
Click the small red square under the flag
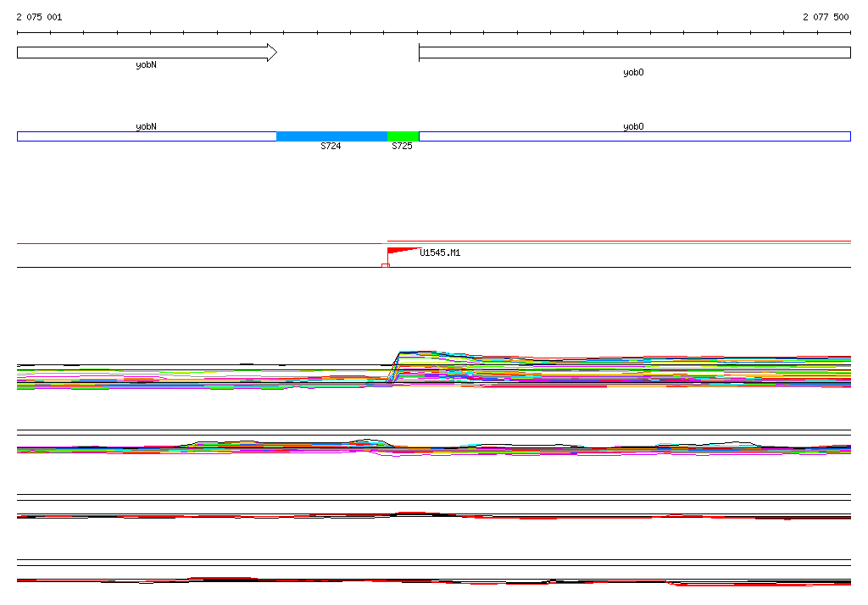(385, 266)
